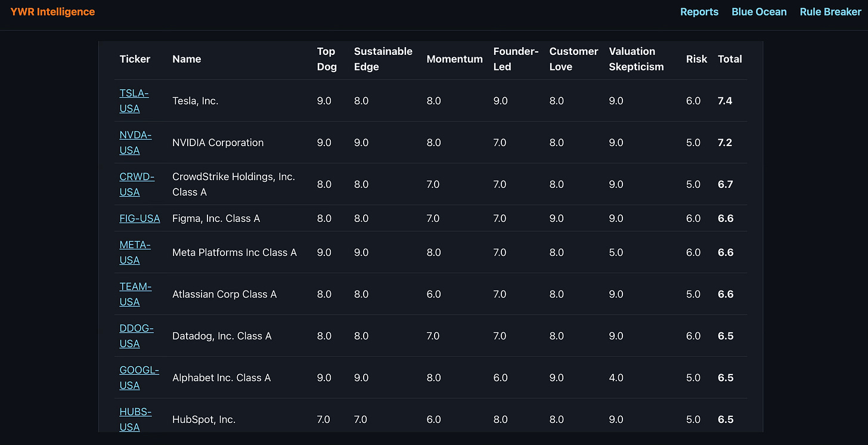
Task: Select CrowdStrike Holdings, Inc. Class A cell
Action: 234,184
